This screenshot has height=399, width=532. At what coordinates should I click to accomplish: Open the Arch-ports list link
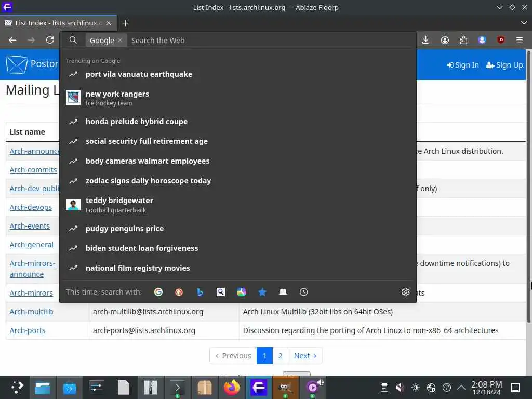tap(28, 330)
